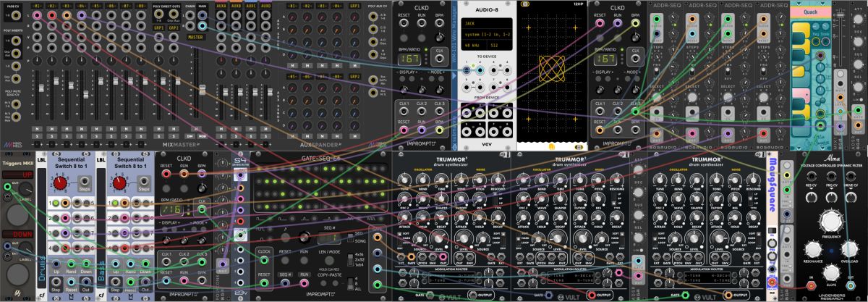Click the red knob on Drums Sequential Switch

pos(60,184)
